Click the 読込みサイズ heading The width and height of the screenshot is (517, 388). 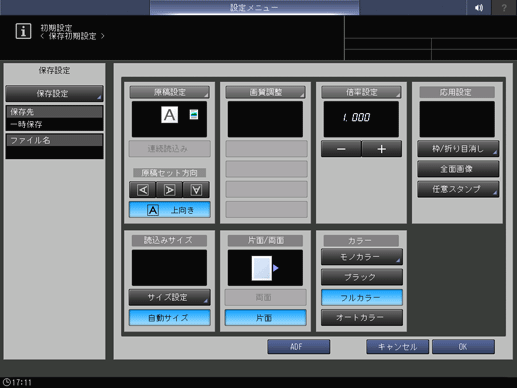click(169, 240)
